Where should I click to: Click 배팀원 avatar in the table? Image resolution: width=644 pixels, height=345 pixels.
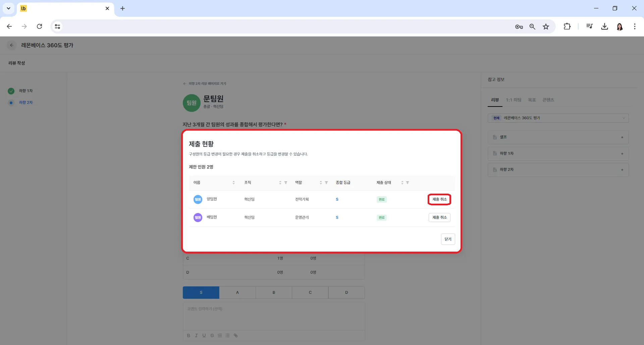[x=198, y=217]
